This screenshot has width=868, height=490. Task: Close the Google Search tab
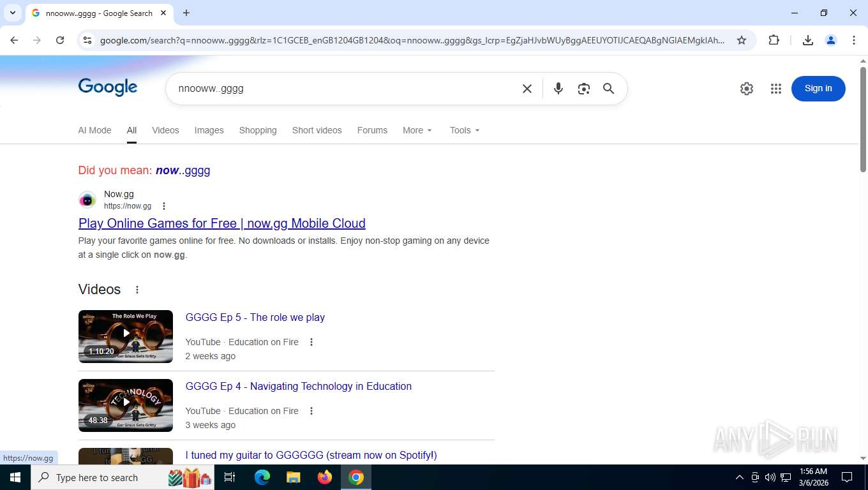163,13
